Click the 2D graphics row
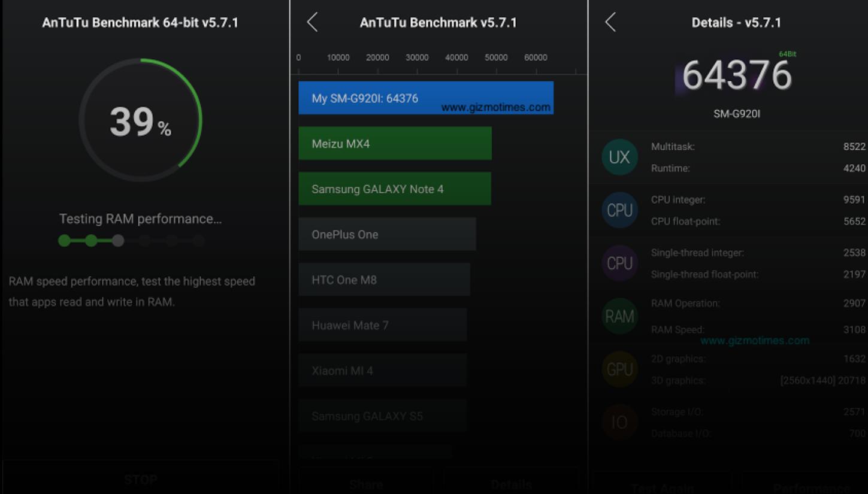Viewport: 868px width, 494px height. (758, 359)
